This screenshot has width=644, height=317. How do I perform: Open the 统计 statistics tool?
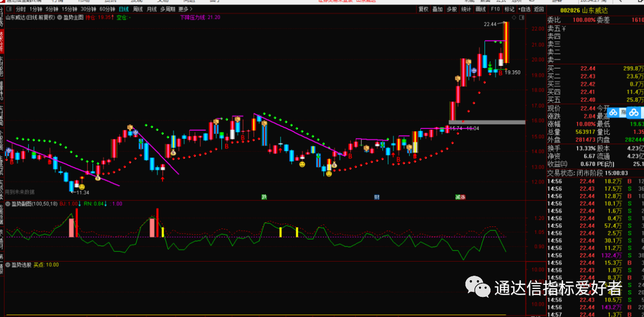[x=466, y=9]
